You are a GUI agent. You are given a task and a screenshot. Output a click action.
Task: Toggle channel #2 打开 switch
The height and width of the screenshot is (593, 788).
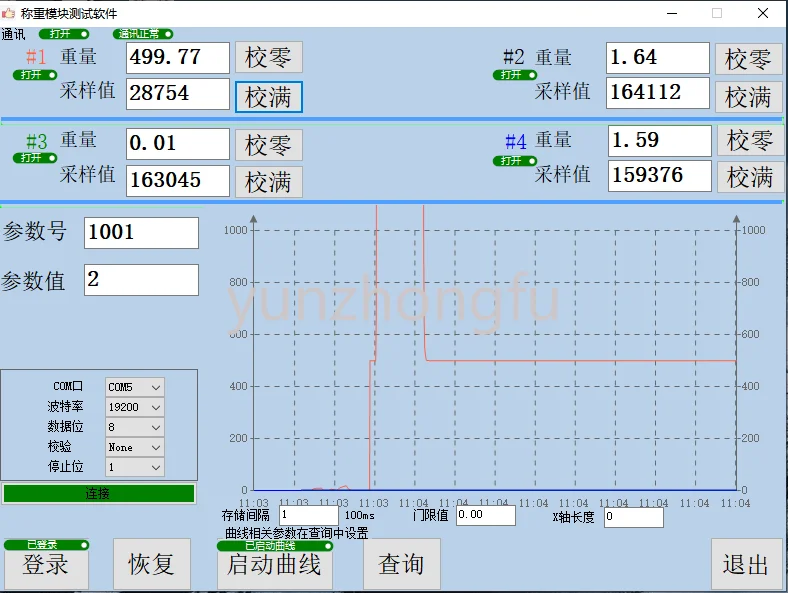click(x=515, y=75)
